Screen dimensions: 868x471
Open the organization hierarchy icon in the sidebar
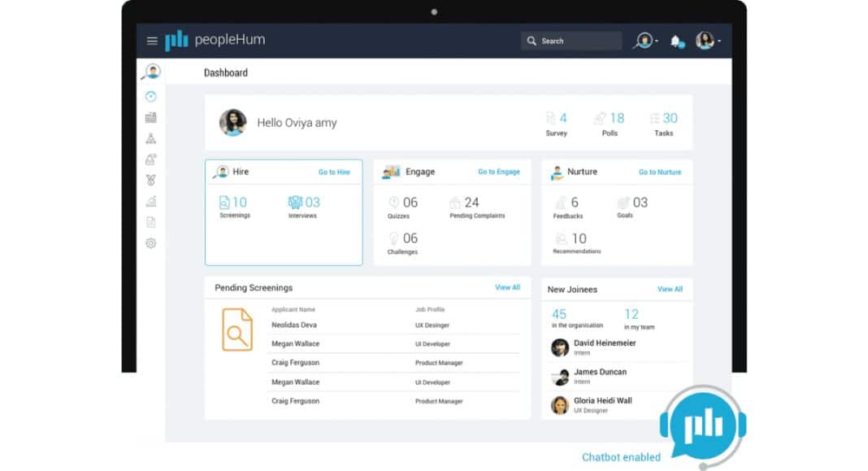click(x=151, y=137)
